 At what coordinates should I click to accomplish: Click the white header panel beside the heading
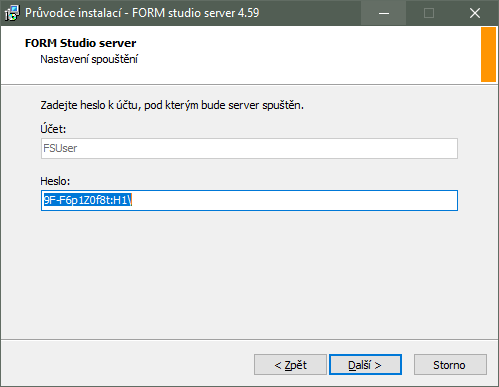[x=300, y=55]
